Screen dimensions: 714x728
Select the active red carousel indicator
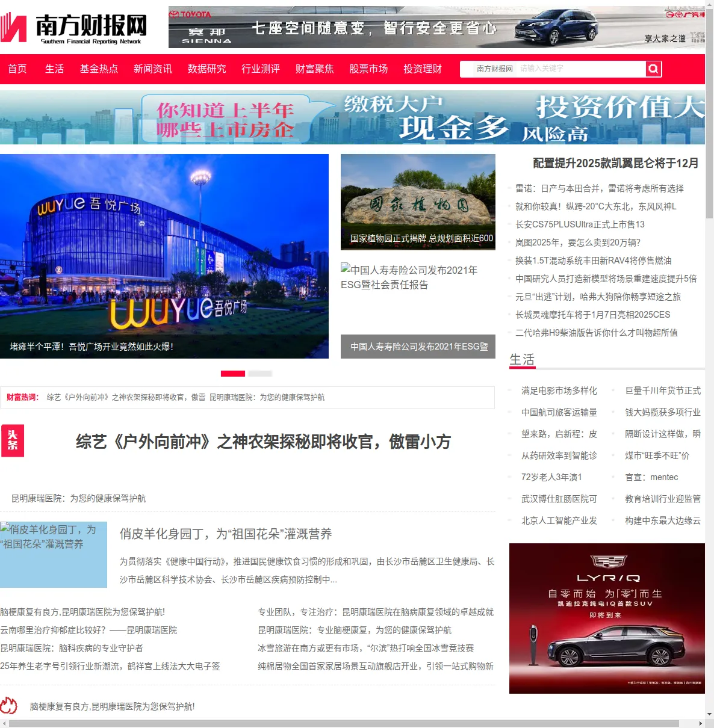pyautogui.click(x=233, y=374)
